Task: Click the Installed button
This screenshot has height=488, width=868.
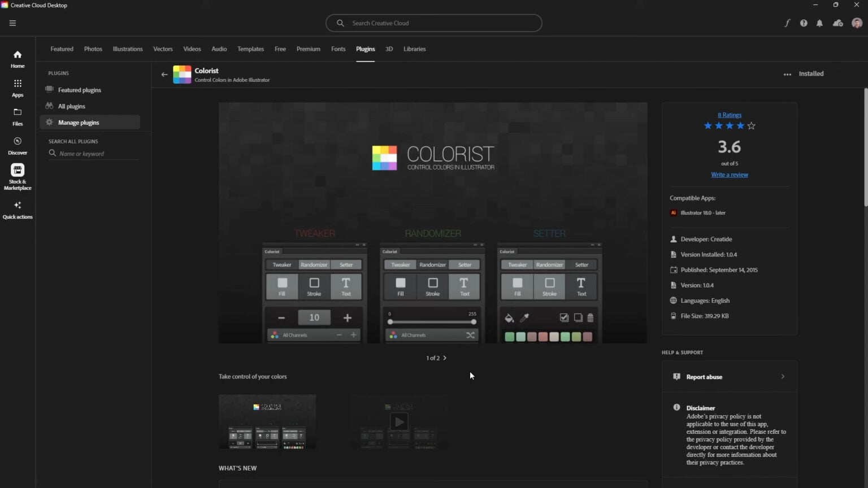Action: click(811, 73)
